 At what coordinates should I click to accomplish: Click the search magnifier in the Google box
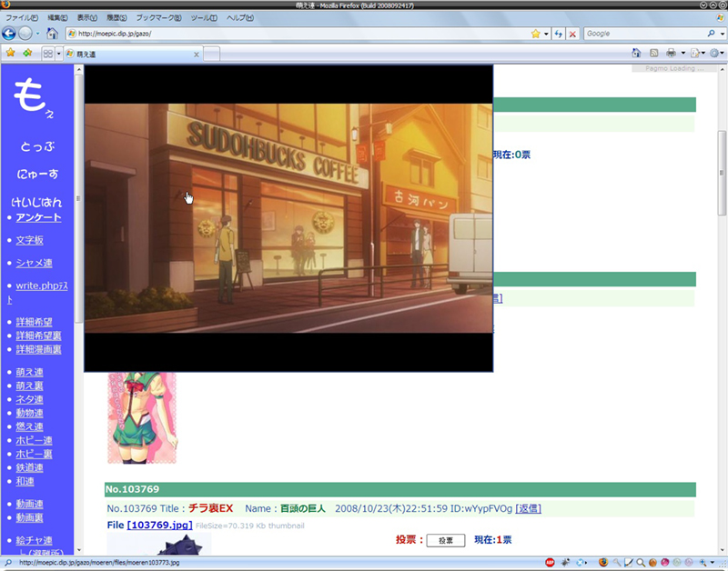712,34
